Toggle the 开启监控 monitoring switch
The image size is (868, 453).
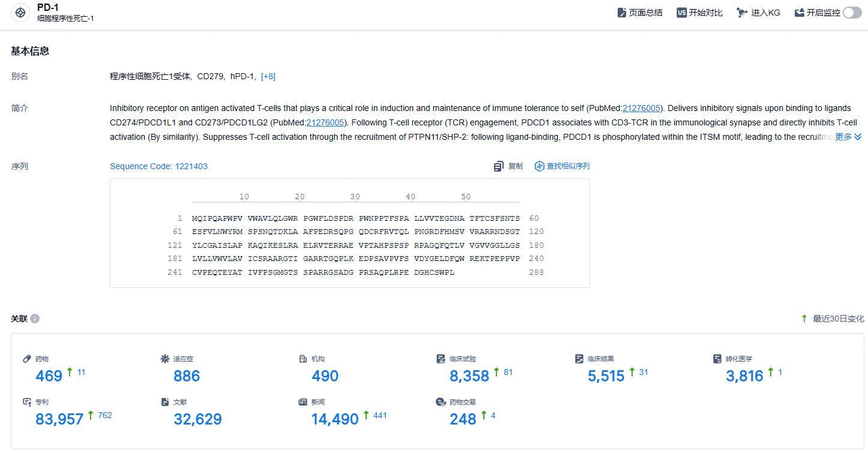pos(852,13)
